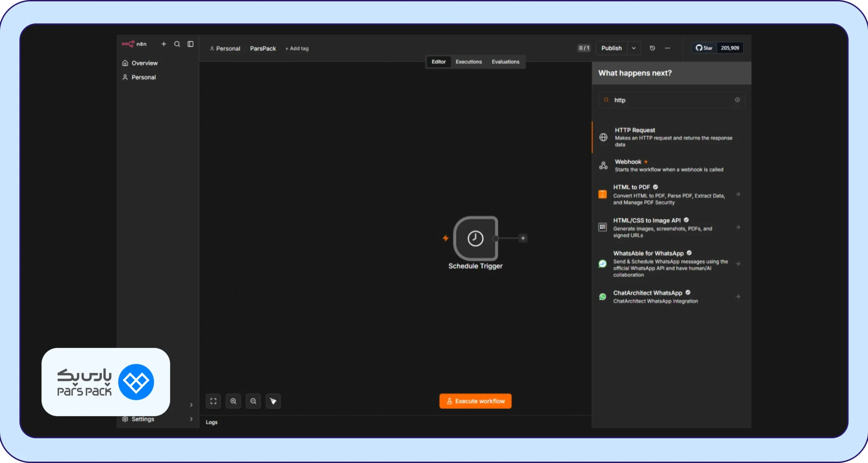Zoom out on the canvas
The height and width of the screenshot is (463, 868).
[253, 401]
